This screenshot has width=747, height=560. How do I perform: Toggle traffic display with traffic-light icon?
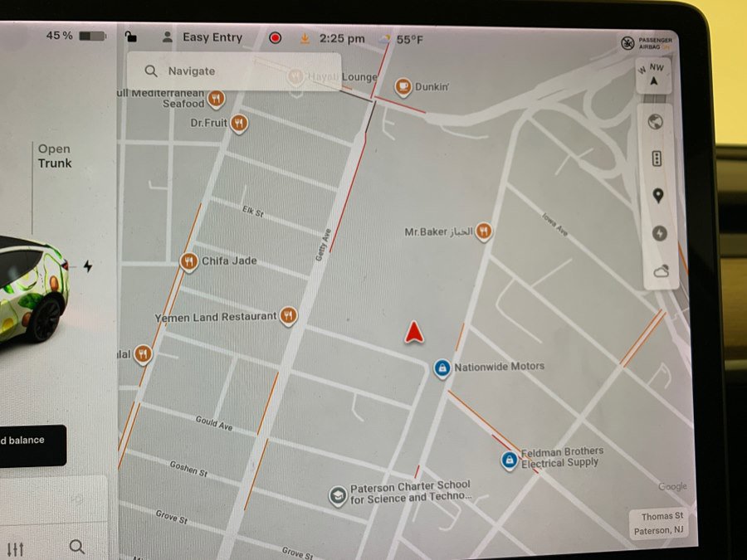click(x=657, y=158)
